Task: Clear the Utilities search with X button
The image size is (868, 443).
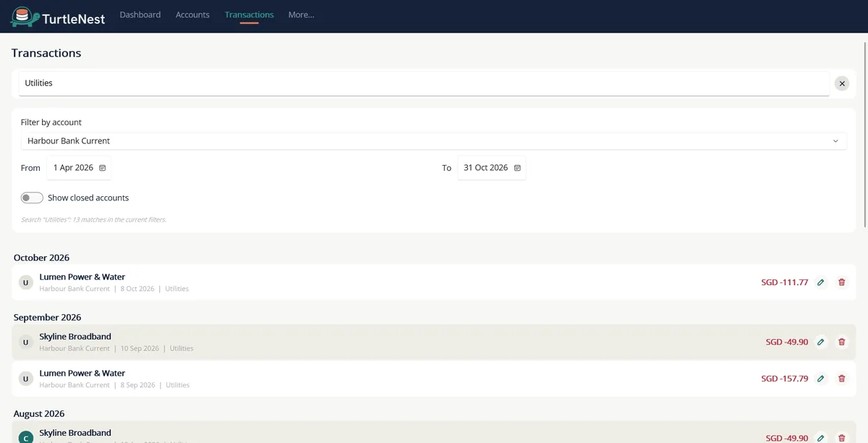Action: pyautogui.click(x=842, y=83)
